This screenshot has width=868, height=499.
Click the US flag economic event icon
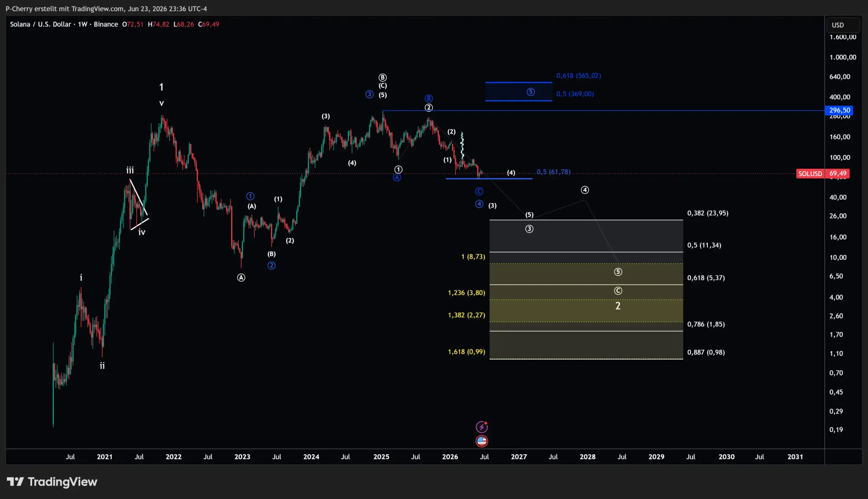(x=482, y=441)
